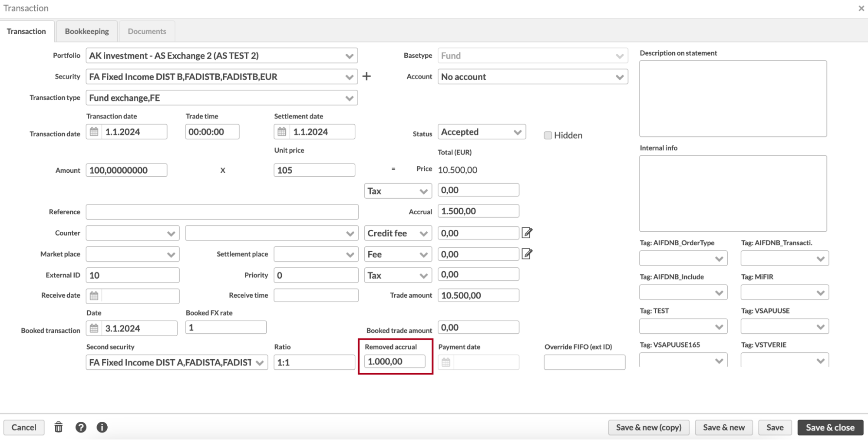
Task: Delete transaction using trash icon
Action: [x=59, y=427]
